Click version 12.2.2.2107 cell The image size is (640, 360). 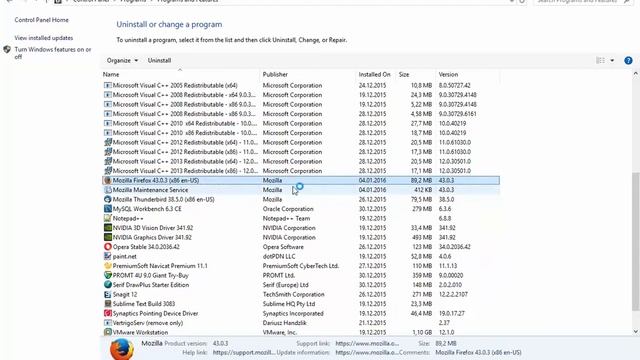[x=453, y=294]
